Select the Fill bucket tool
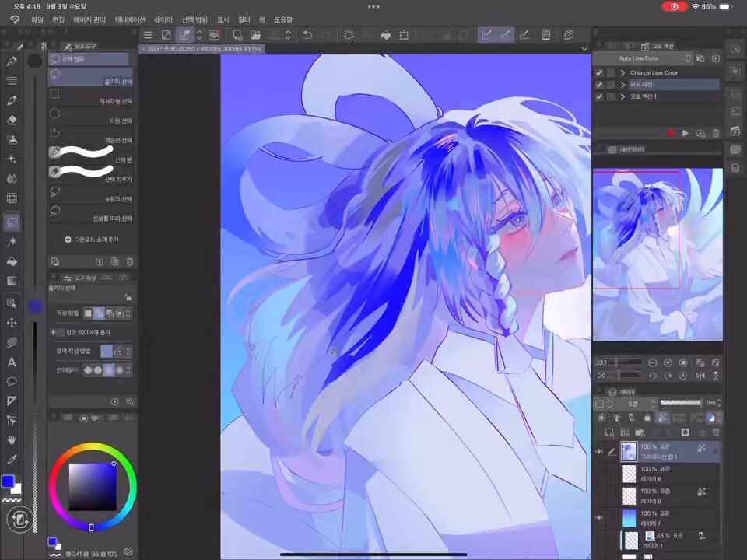The height and width of the screenshot is (560, 747). [x=12, y=261]
